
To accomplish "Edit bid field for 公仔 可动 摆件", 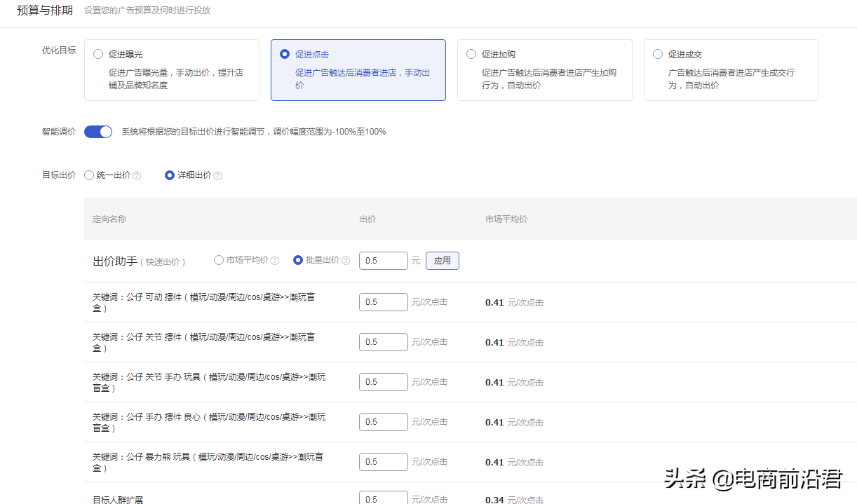I will [384, 302].
